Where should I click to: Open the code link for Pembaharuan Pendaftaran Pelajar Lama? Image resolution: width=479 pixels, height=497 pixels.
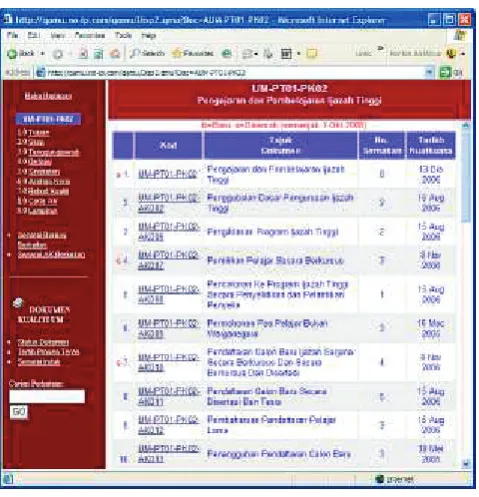[169, 425]
